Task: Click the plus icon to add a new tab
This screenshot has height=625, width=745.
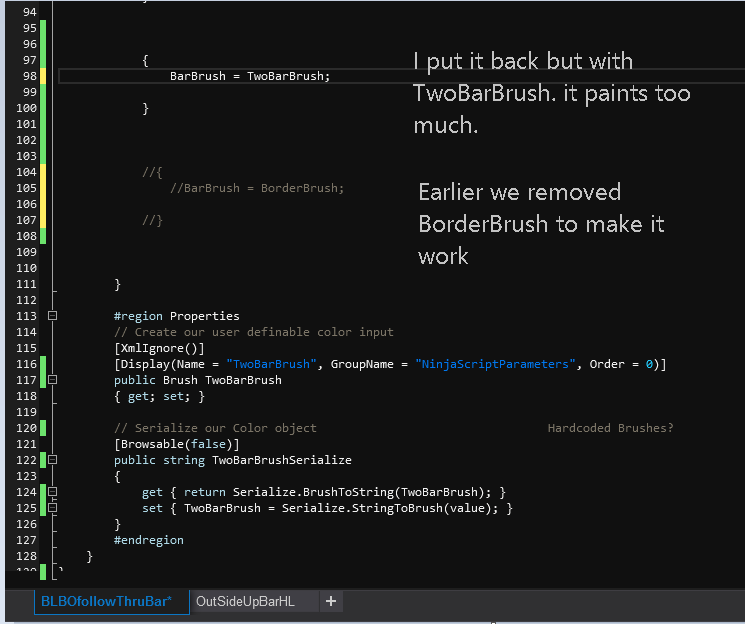Action: coord(330,601)
